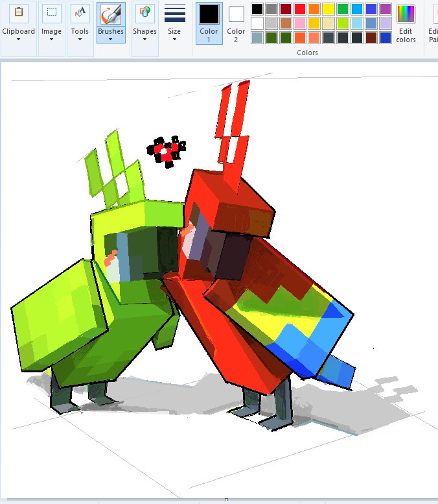Open the Shapes gallery icon

(145, 13)
